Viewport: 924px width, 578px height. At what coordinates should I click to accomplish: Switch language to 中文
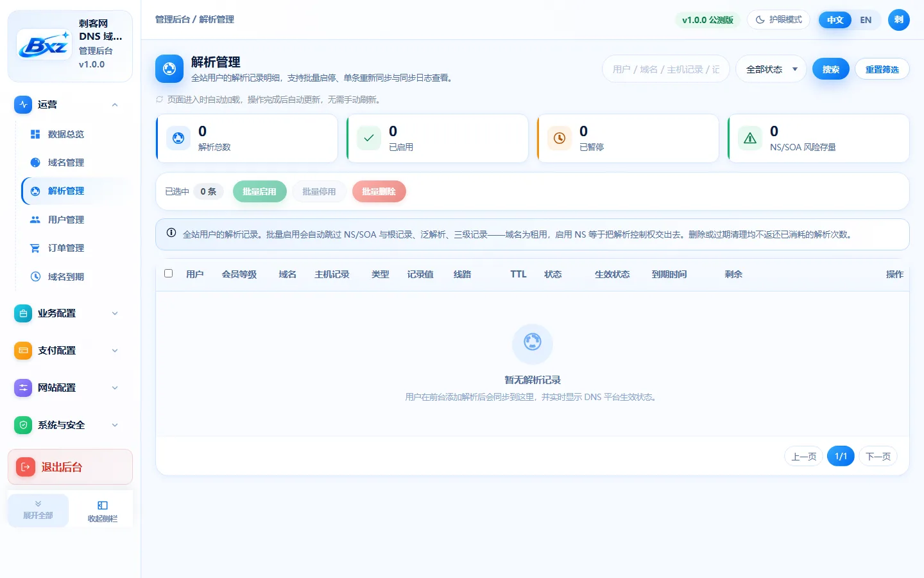click(835, 20)
